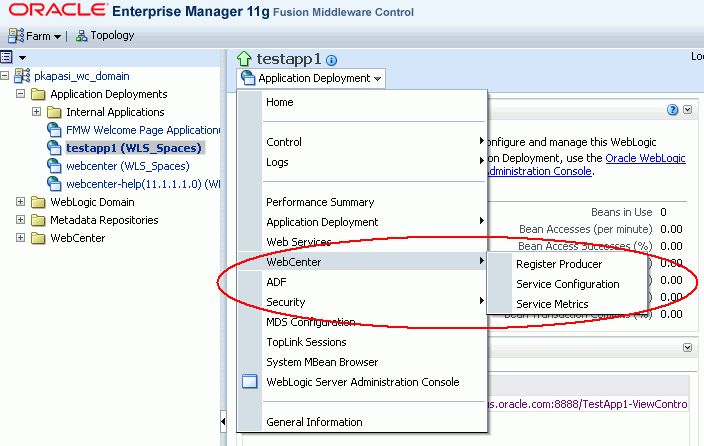Select General Information menu item

(x=314, y=422)
